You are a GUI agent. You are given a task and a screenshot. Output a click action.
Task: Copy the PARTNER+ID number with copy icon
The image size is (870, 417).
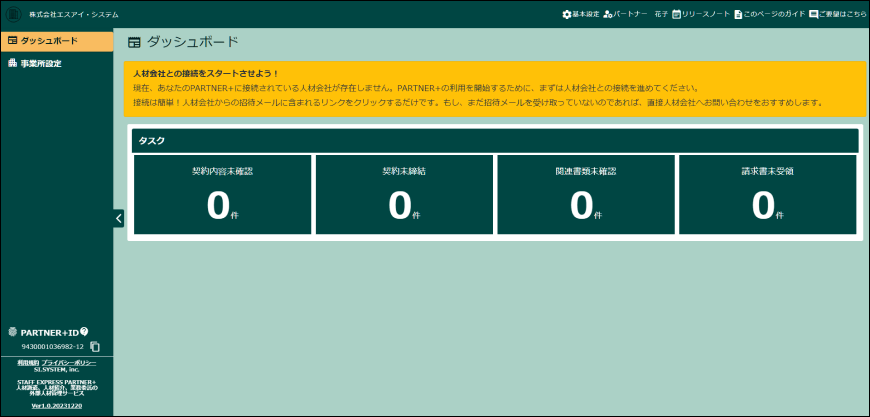click(x=95, y=347)
